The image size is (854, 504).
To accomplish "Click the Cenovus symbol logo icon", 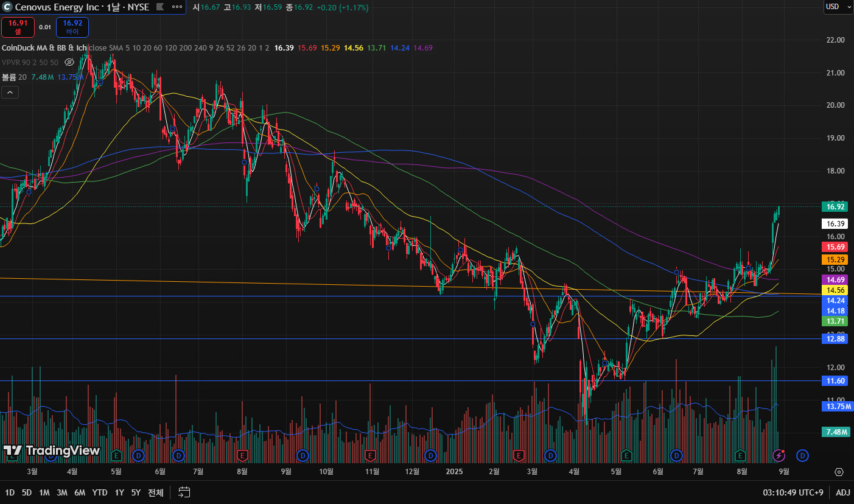I will [7, 7].
